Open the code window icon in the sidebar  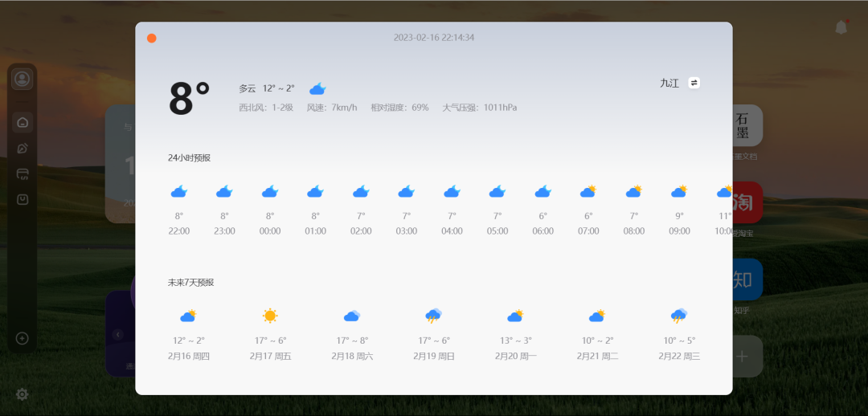point(23,174)
